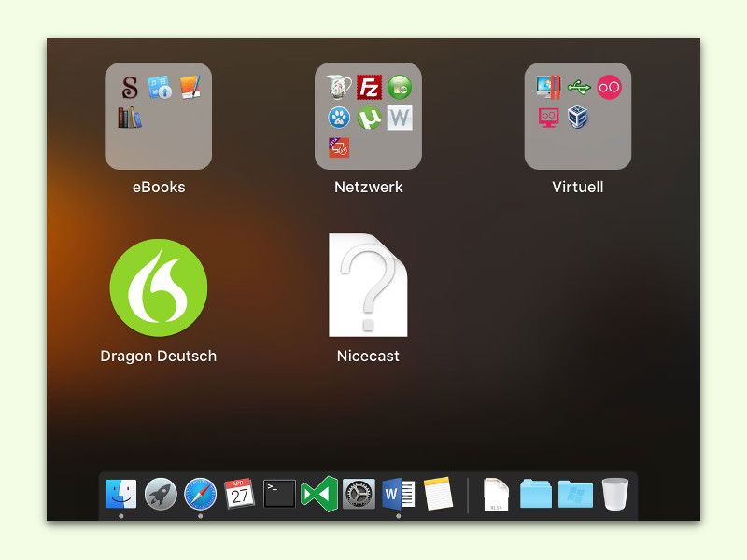Open the Trash in the Dock
Viewport: 747px width, 560px height.
point(615,495)
